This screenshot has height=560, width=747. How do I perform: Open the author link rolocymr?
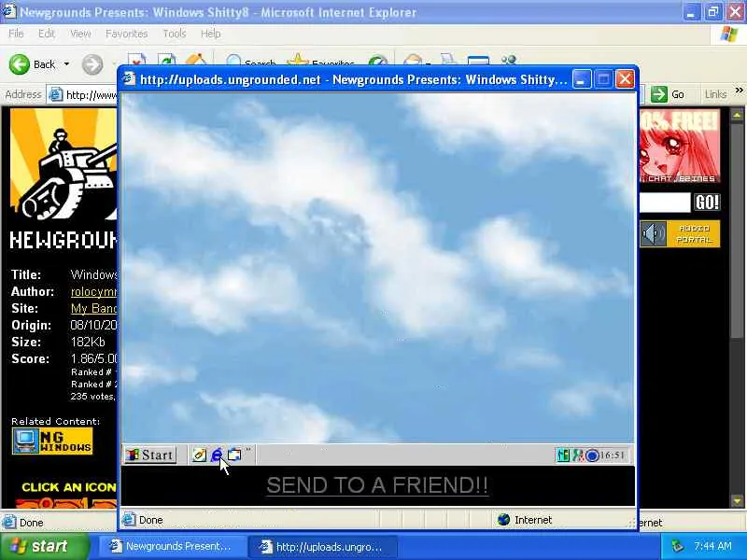(x=94, y=291)
